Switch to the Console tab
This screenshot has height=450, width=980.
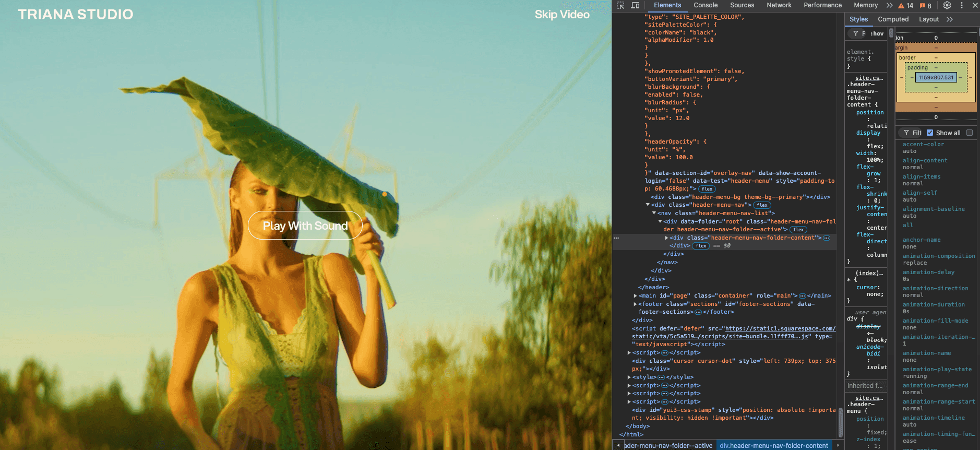tap(706, 5)
